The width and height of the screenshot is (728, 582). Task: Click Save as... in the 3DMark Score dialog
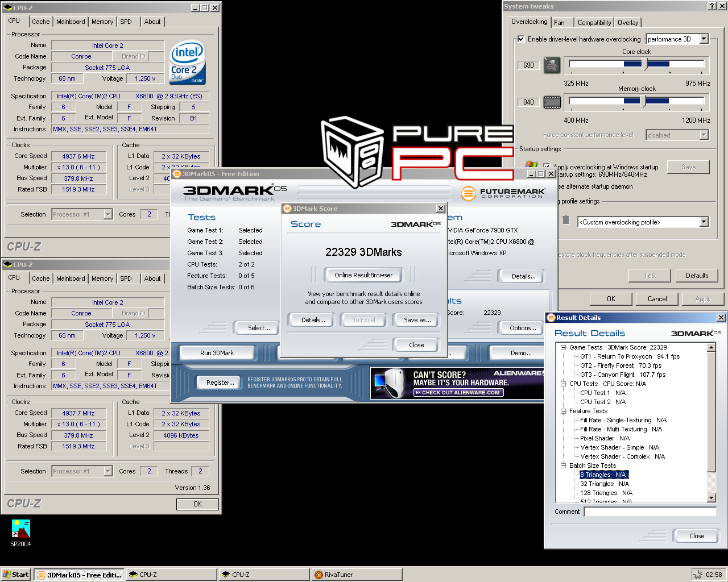coord(417,320)
